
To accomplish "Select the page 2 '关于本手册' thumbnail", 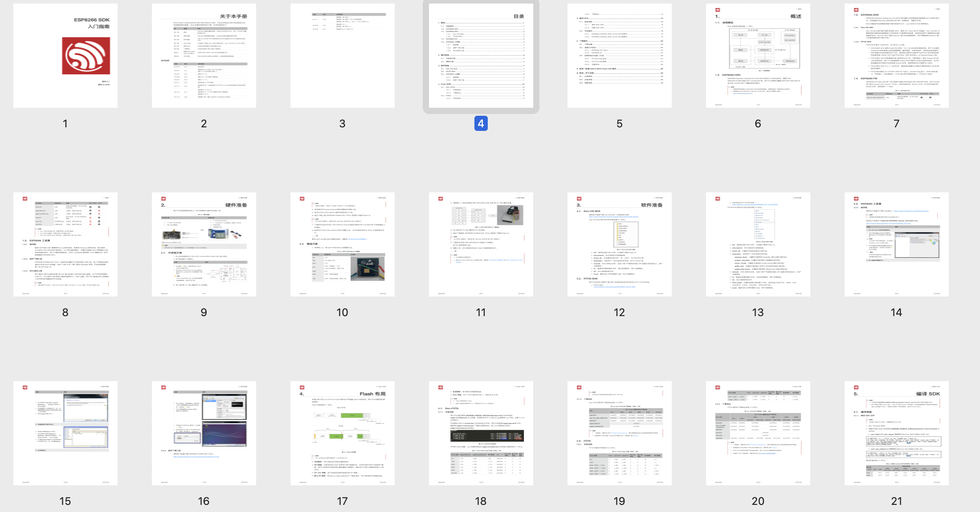I will coord(204,56).
